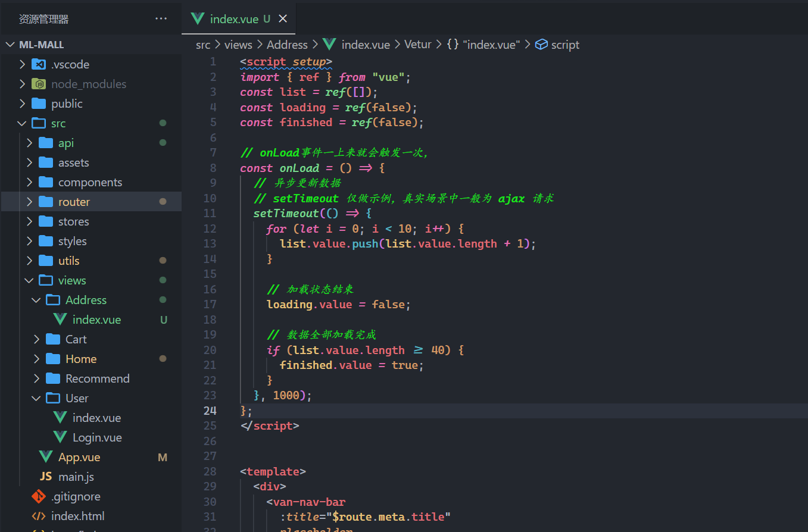Expand the styles folder chevron
The image size is (808, 532).
click(29, 241)
